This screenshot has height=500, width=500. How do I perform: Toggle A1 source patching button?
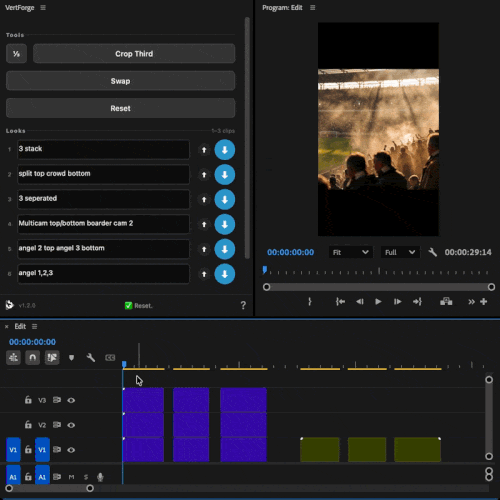click(x=13, y=475)
